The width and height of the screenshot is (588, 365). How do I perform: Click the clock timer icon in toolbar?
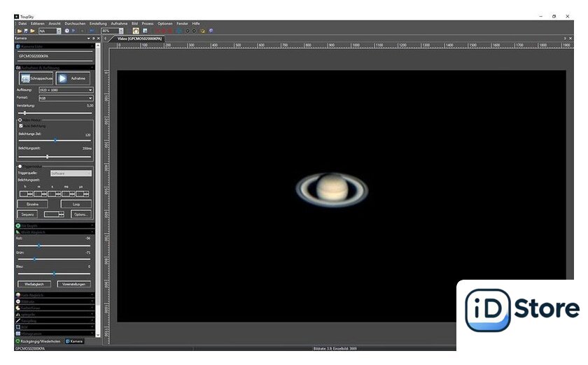click(67, 31)
